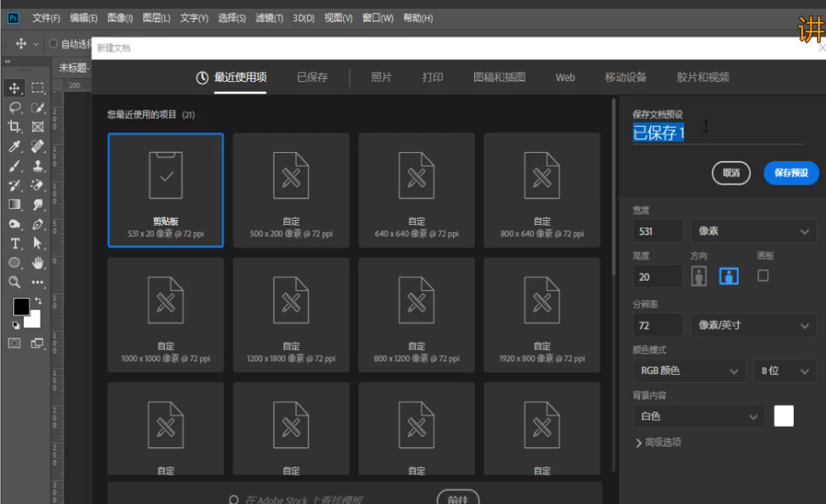Click the Photoshop Ps logo icon
This screenshot has width=826, height=504.
click(x=13, y=18)
